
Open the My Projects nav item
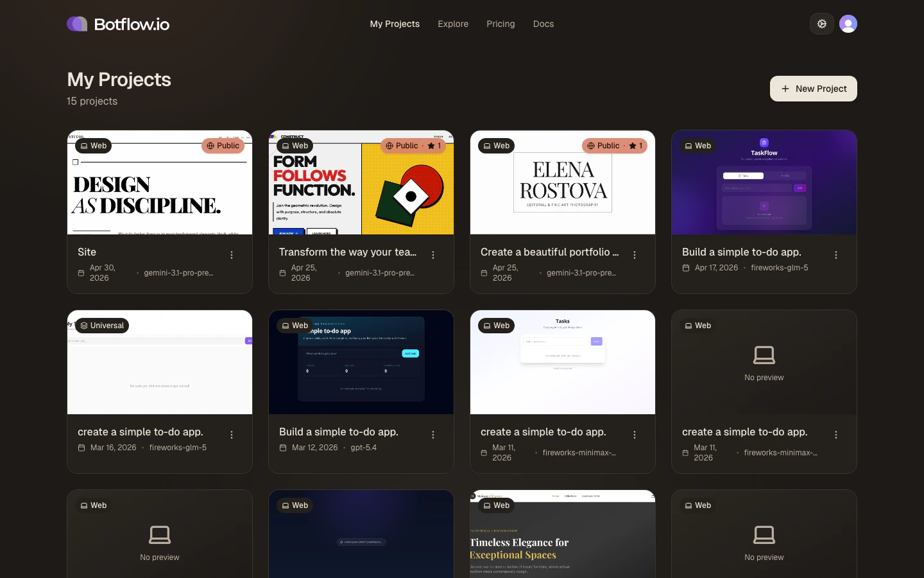pyautogui.click(x=395, y=24)
